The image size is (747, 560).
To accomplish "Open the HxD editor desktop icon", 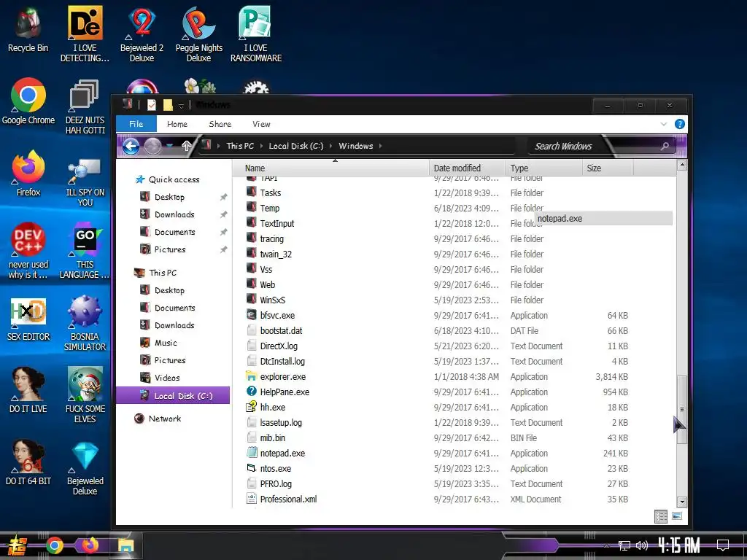I will pos(28,319).
